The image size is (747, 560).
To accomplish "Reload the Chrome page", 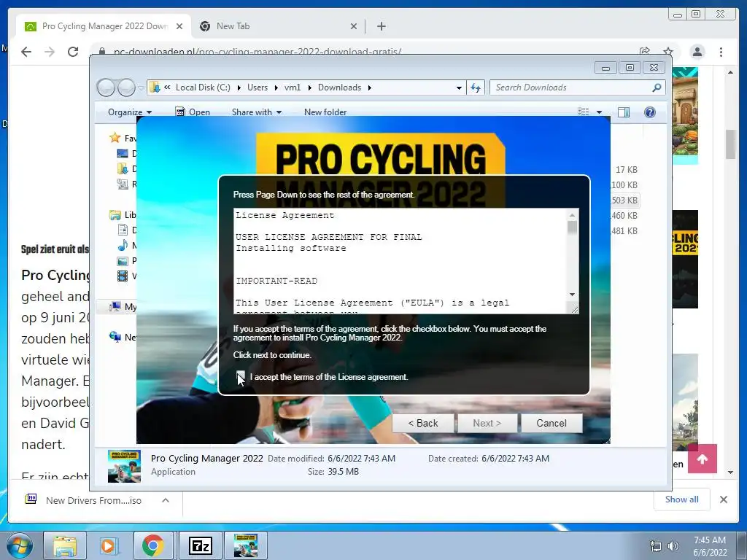I will click(73, 52).
